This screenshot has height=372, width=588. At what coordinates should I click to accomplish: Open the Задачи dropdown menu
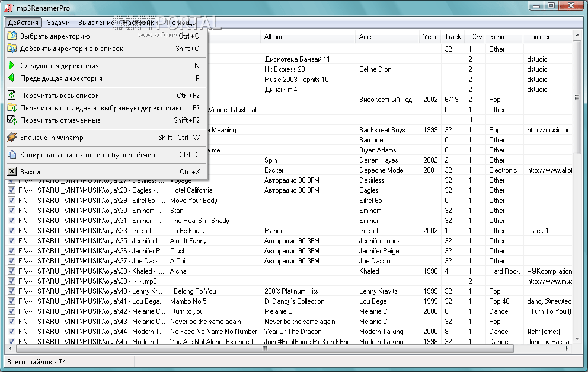click(x=57, y=23)
